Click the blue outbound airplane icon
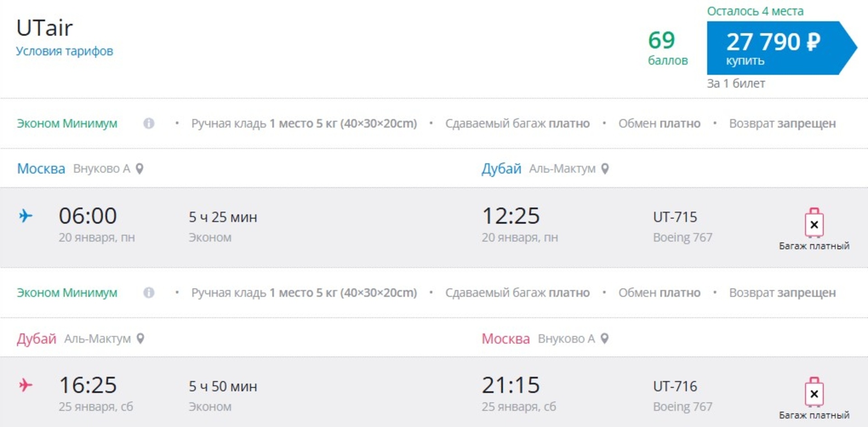 pyautogui.click(x=26, y=216)
